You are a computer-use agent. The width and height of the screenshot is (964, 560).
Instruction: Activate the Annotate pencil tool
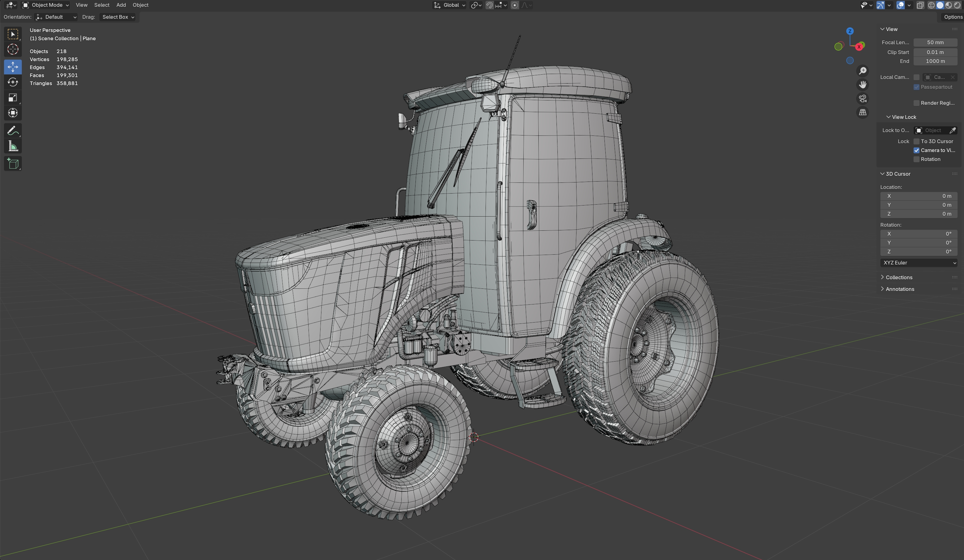coord(13,131)
